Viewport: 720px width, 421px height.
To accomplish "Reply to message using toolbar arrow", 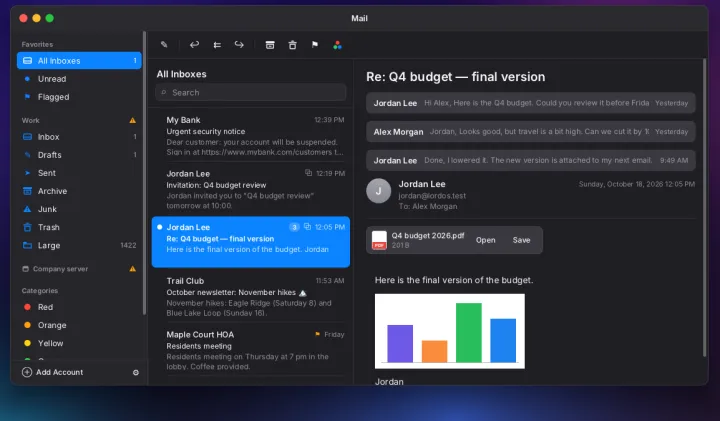I will pos(194,45).
